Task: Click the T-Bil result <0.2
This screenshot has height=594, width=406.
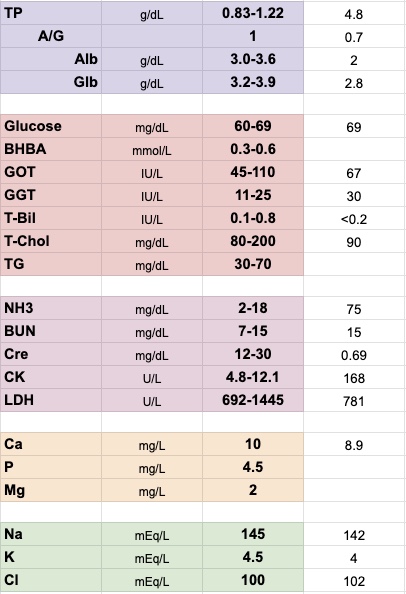Action: pyautogui.click(x=354, y=218)
